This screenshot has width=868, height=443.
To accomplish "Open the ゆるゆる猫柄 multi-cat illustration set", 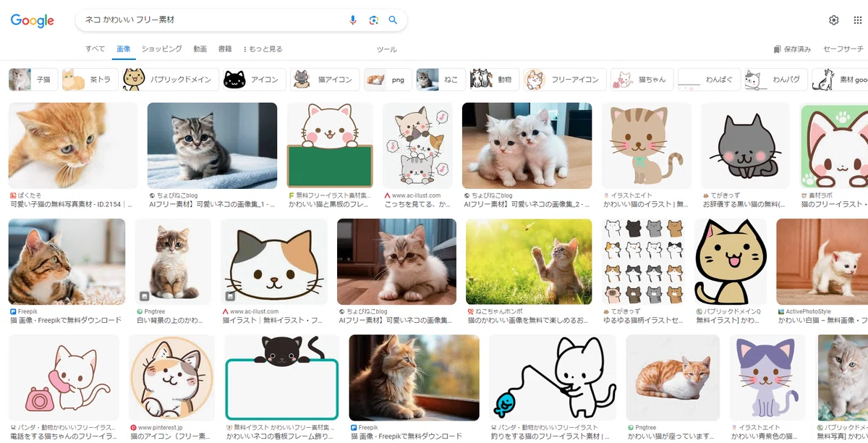I will click(643, 261).
